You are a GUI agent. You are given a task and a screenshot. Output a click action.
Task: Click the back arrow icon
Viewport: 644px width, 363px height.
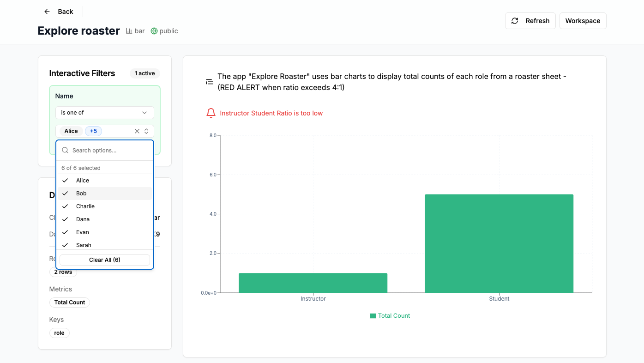(x=47, y=12)
